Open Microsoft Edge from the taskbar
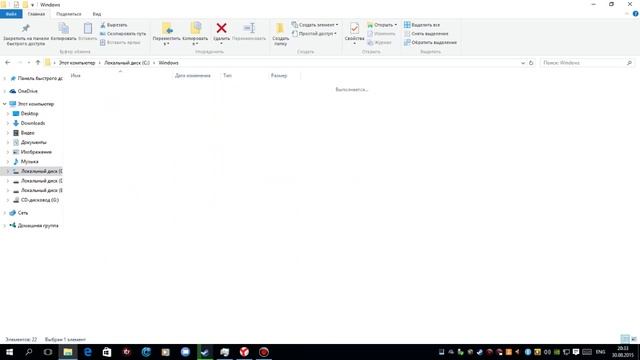 point(87,352)
